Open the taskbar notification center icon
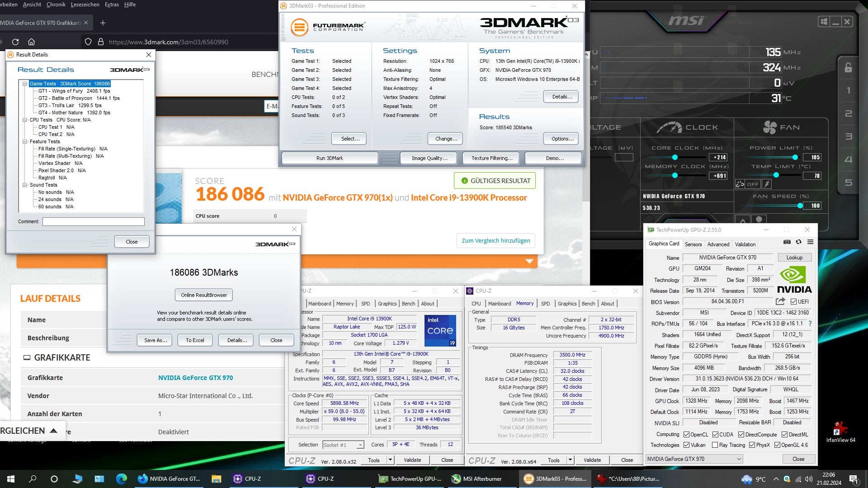The width and height of the screenshot is (868, 488). (x=854, y=479)
